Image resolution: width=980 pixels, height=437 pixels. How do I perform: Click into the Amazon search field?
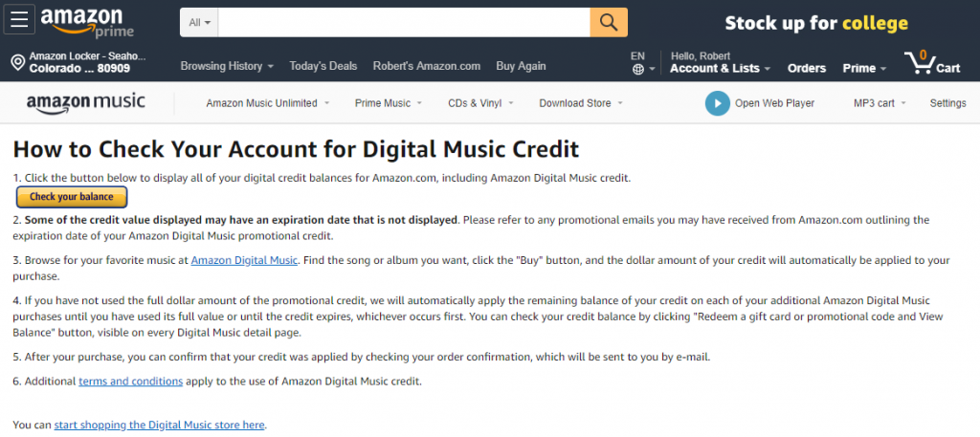point(404,23)
